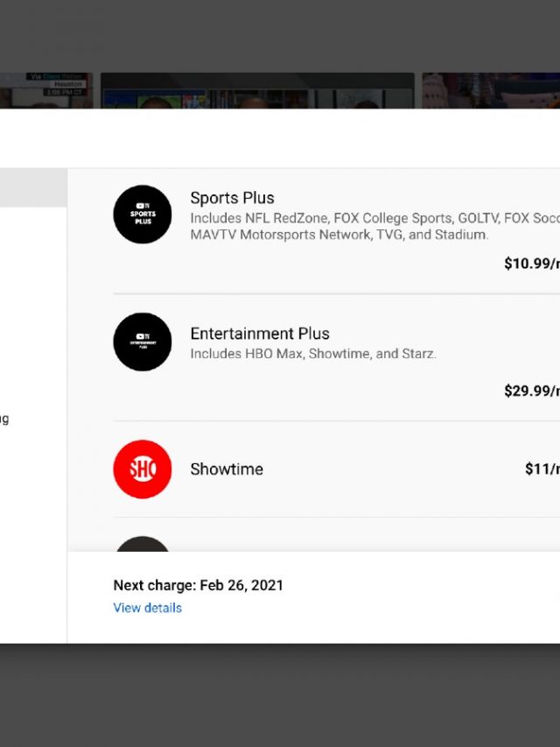Image resolution: width=560 pixels, height=747 pixels.
Task: Click the $29.99 Entertainment Plus price
Action: [x=531, y=391]
